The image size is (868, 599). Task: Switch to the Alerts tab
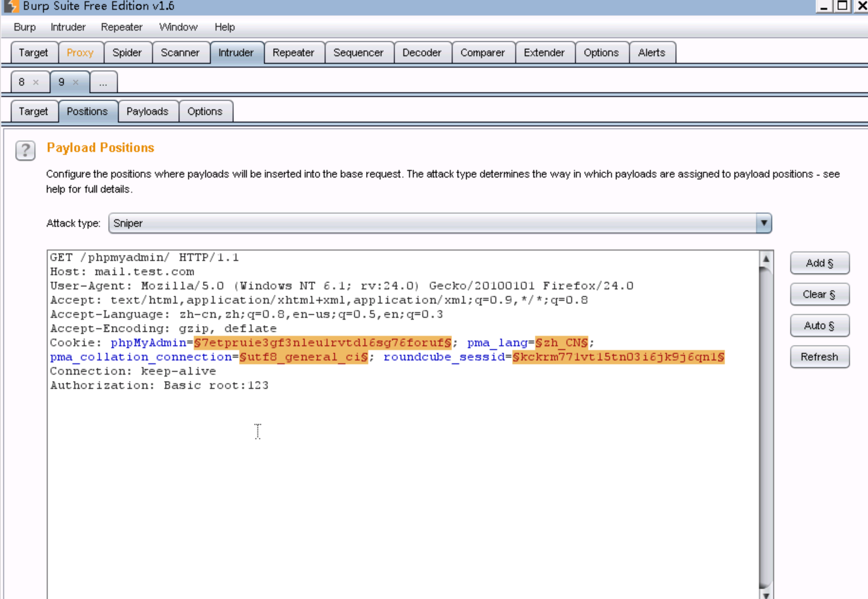(x=652, y=52)
